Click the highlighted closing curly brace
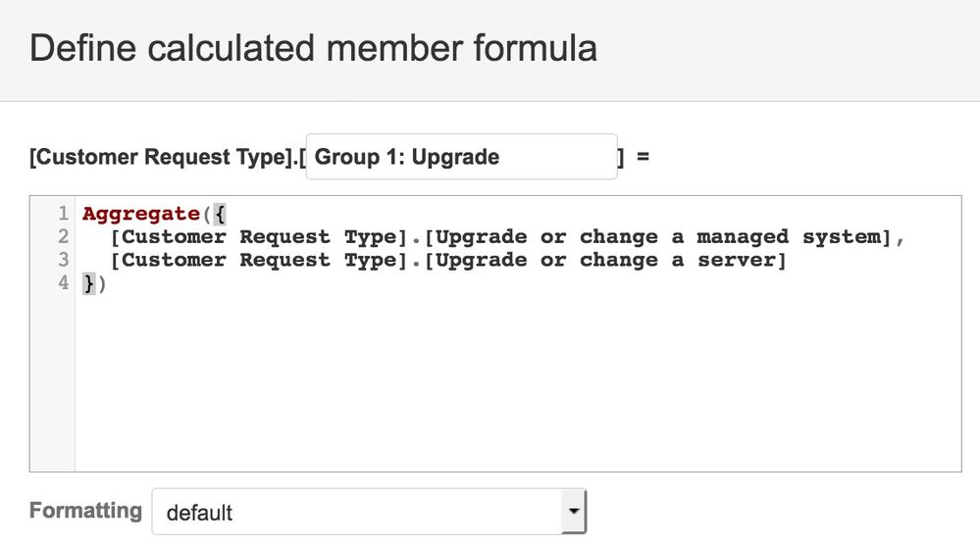980x546 pixels. pos(88,284)
